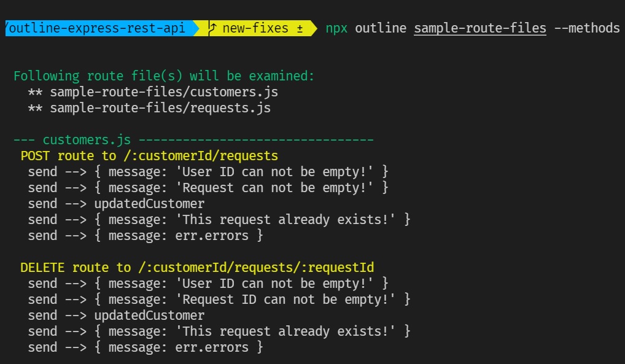Click the 'Following route file(s) will be examined' line
Screen dimensions: 625x364
pos(164,76)
